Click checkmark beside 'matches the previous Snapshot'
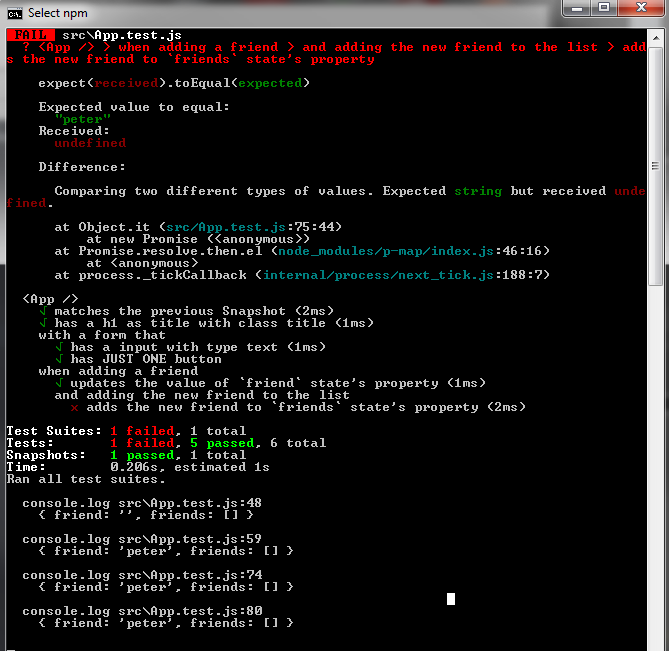Viewport: 669px width, 651px height. coord(43,311)
